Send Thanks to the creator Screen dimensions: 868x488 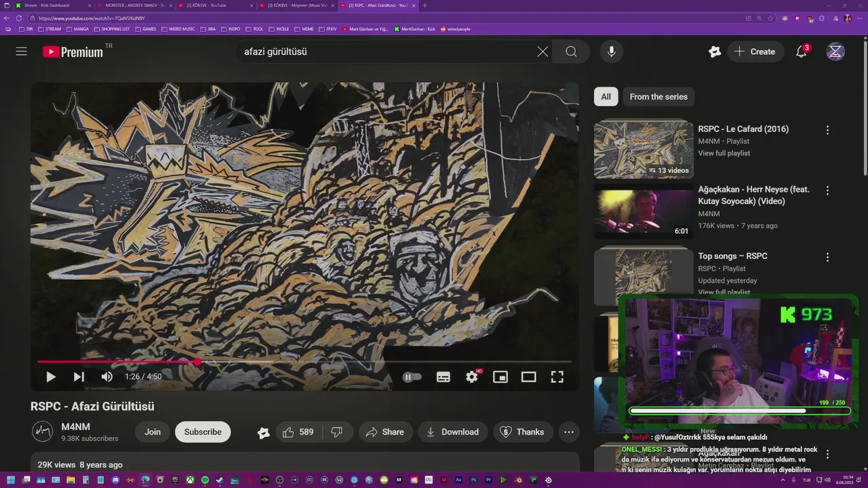coord(522,432)
